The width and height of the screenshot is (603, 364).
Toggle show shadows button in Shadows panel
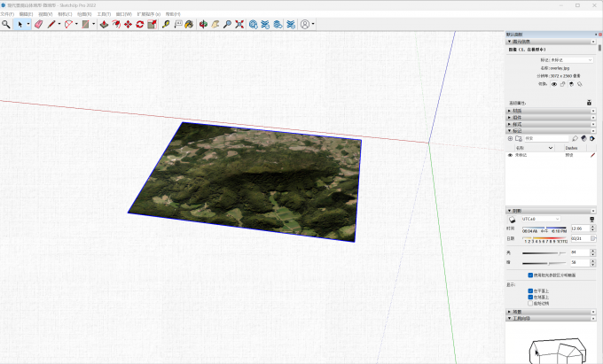513,220
